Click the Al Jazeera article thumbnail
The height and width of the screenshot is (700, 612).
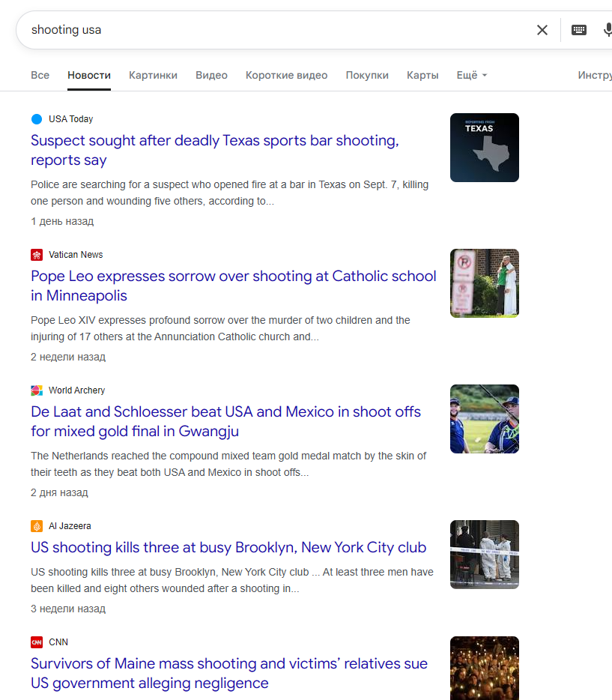tap(485, 555)
